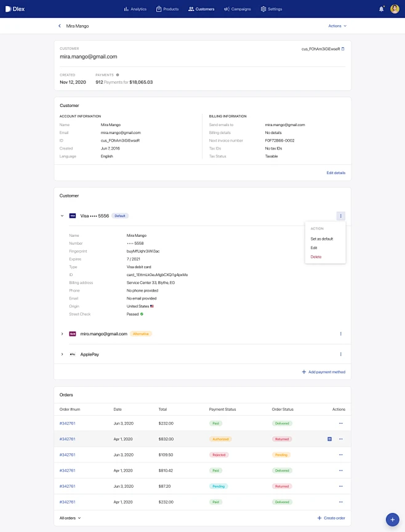Screen dimensions: 405x532
Task: Click the Alternative badge beside miro.mango@gmail.com
Action: coord(141,334)
